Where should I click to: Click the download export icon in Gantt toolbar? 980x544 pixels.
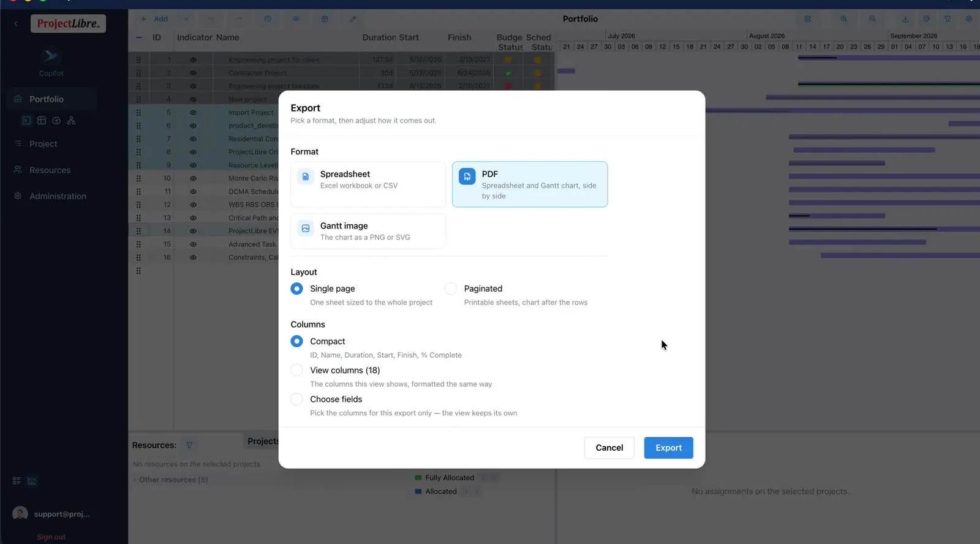point(905,19)
